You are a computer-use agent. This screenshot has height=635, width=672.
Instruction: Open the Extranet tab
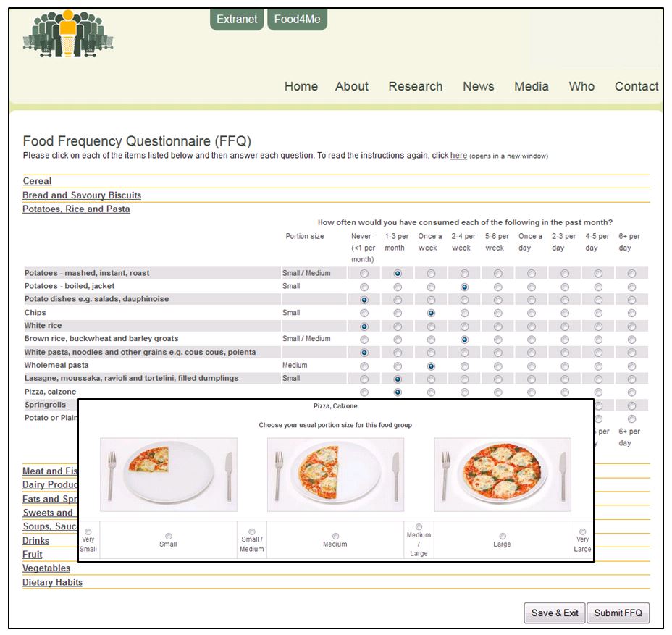click(x=237, y=20)
